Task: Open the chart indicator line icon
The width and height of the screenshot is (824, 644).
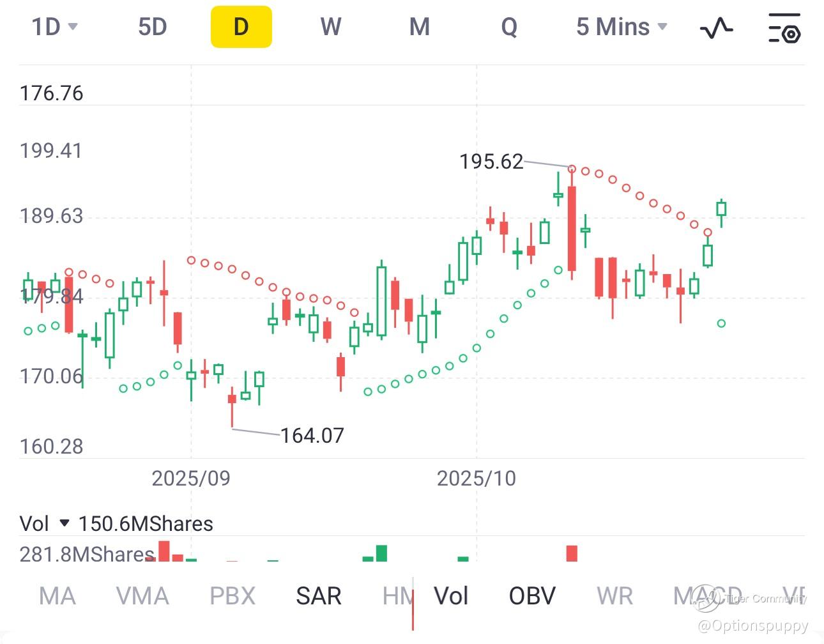Action: click(x=716, y=27)
